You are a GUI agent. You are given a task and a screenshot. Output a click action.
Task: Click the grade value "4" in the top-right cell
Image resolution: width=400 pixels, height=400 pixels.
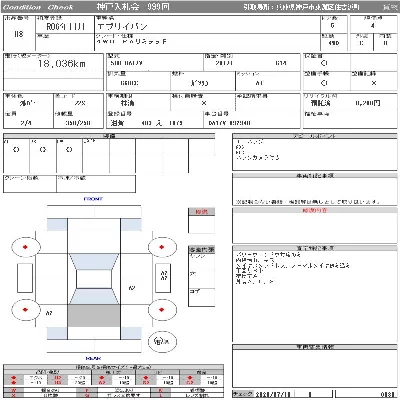pyautogui.click(x=373, y=26)
